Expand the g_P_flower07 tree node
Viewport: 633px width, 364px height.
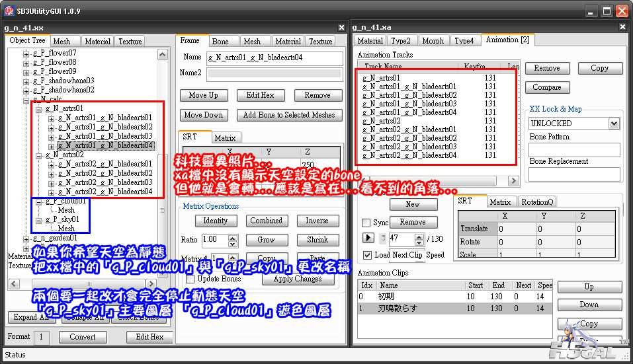[x=26, y=53]
